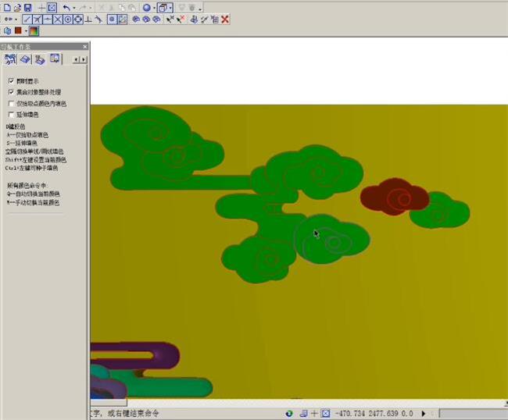Viewport: 508px width, 420px height.
Task: Pick the brown current color swatch
Action: coord(18,31)
